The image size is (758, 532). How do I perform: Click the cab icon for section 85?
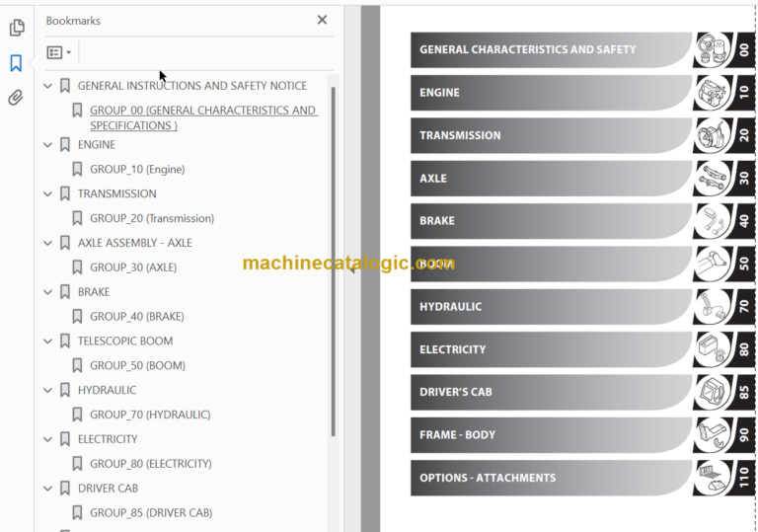[712, 392]
